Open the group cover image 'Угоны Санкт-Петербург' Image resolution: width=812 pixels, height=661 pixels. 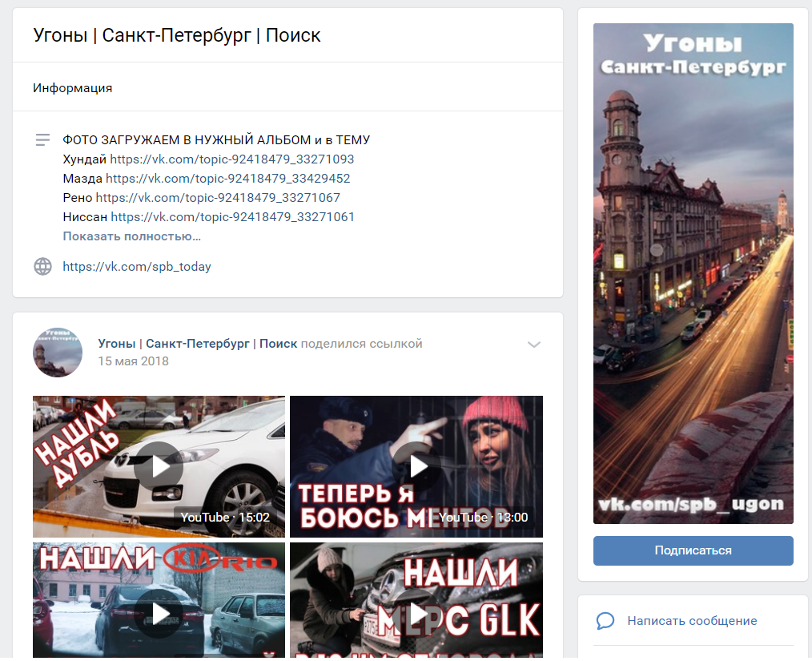coord(693,273)
